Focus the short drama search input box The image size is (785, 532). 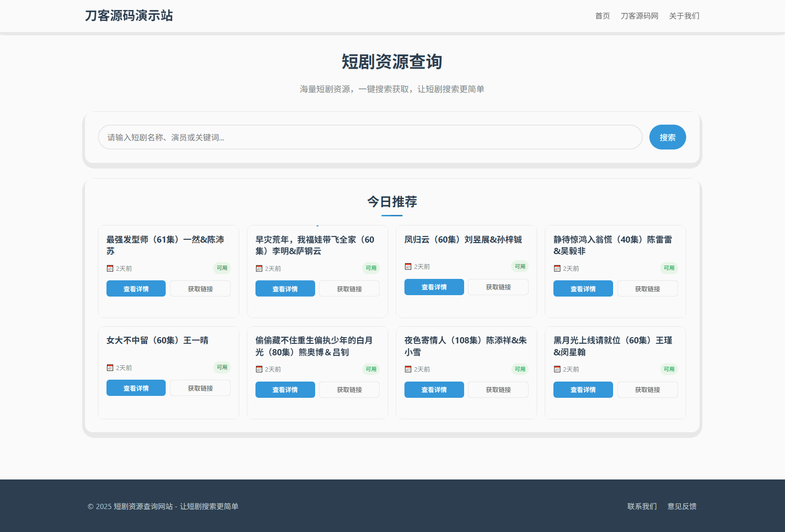click(370, 138)
